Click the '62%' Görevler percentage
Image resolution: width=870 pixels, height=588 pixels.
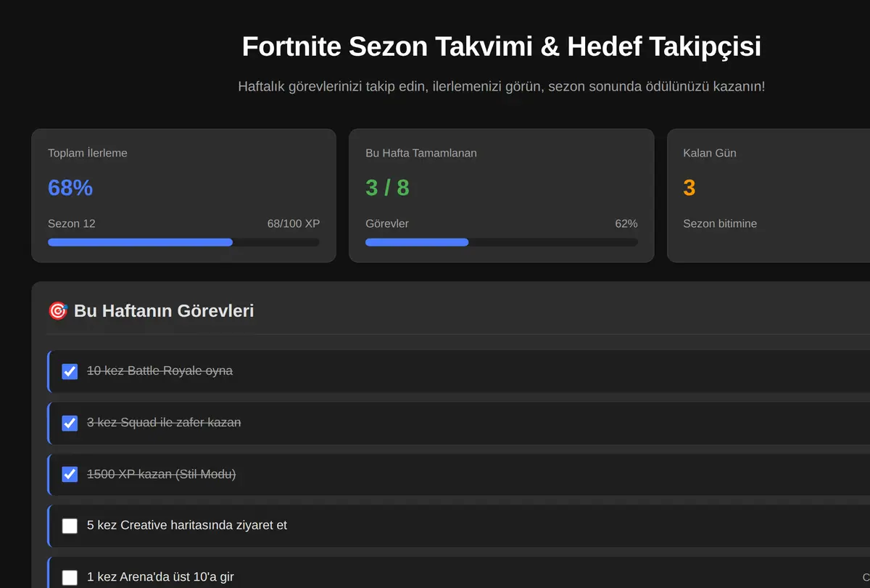pos(626,223)
